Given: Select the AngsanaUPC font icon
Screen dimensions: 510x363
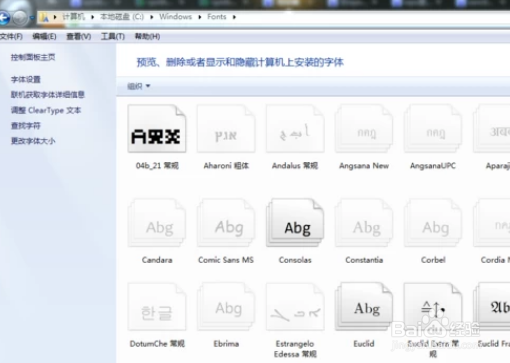Looking at the screenshot, I should coord(433,129).
